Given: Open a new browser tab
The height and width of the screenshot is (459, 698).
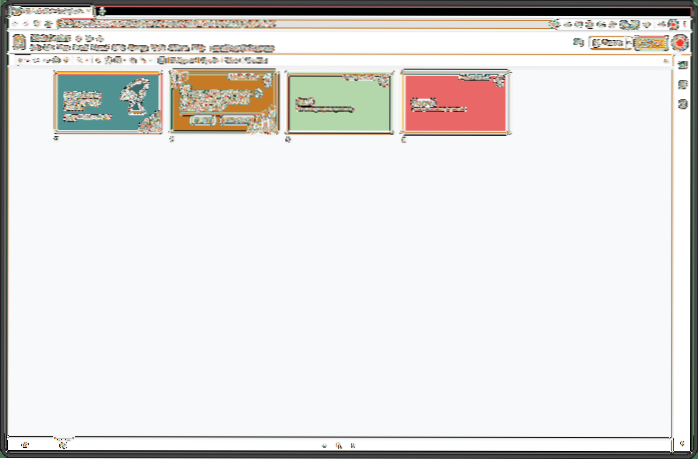Looking at the screenshot, I should click(x=101, y=11).
